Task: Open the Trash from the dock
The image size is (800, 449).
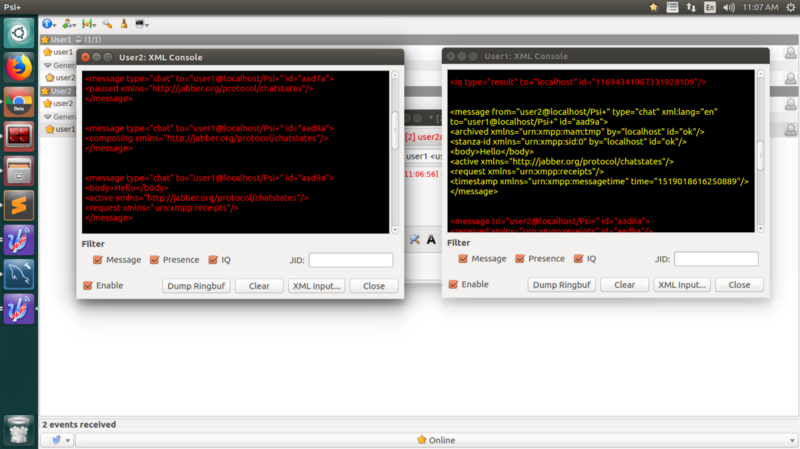Action: coord(19,426)
